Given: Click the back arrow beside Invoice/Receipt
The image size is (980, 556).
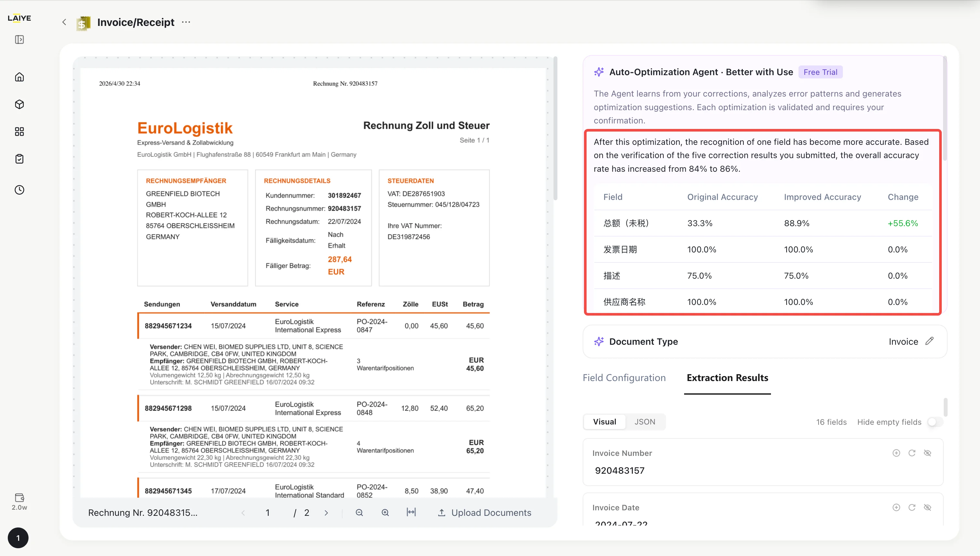Looking at the screenshot, I should tap(64, 22).
